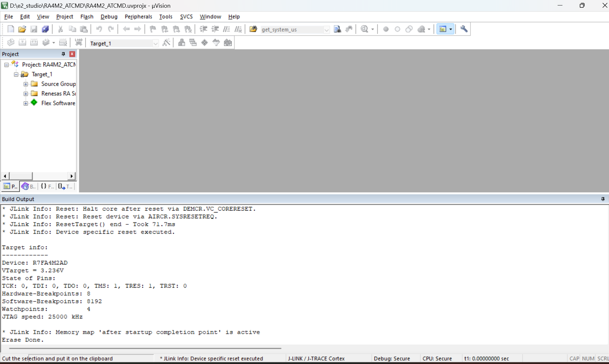609x364 pixels.
Task: Click the Build target icon
Action: point(22,43)
